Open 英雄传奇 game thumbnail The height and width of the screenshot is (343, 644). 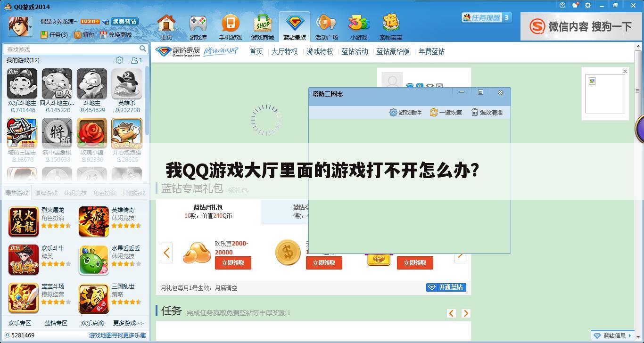click(x=94, y=221)
